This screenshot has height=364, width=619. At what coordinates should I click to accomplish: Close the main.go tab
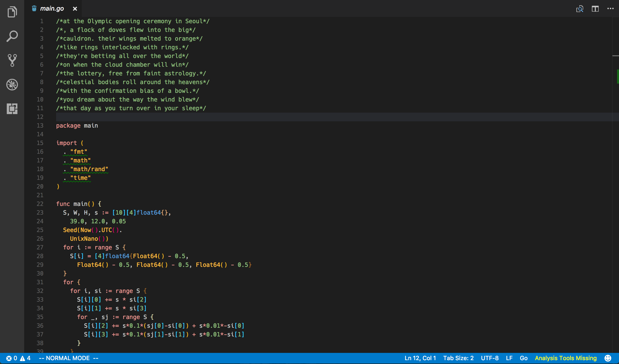75,9
